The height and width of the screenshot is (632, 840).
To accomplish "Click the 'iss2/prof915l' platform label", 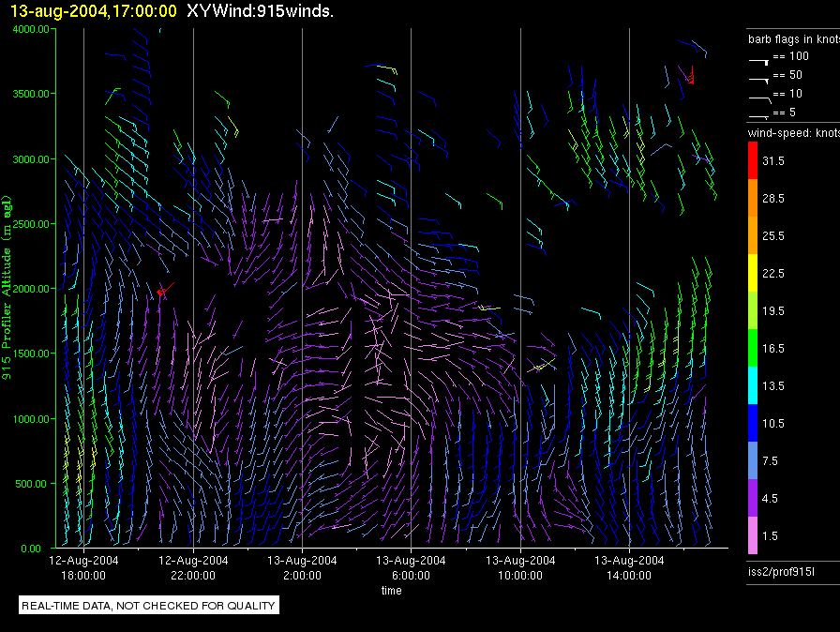I will [781, 572].
